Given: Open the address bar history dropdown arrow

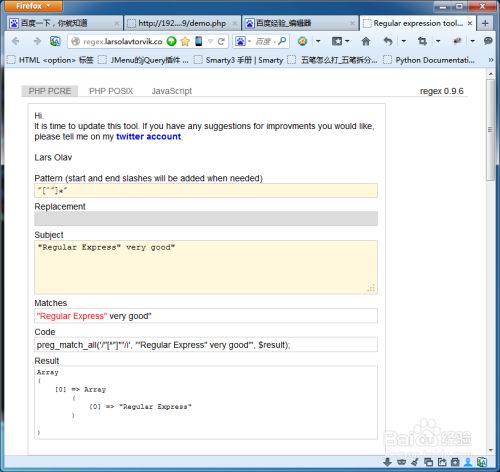Looking at the screenshot, I should pyautogui.click(x=210, y=41).
